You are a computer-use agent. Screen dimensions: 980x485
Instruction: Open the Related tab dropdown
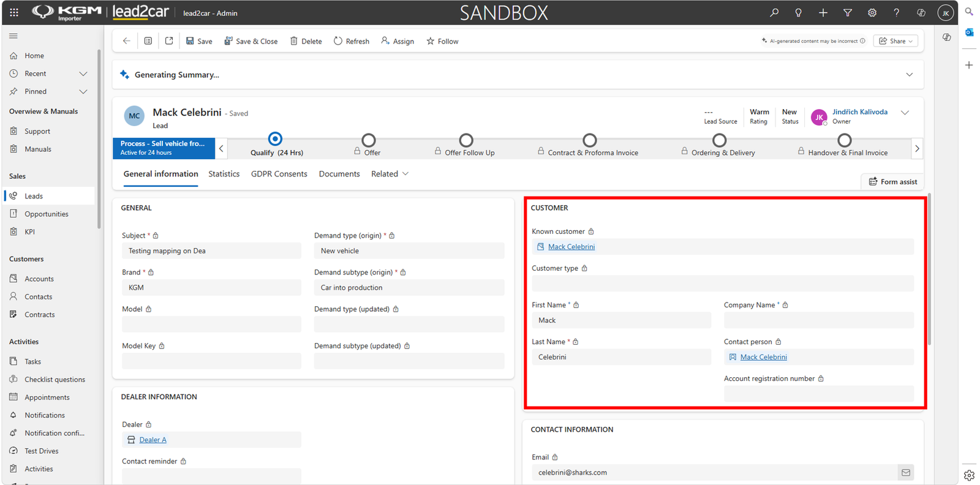point(390,174)
